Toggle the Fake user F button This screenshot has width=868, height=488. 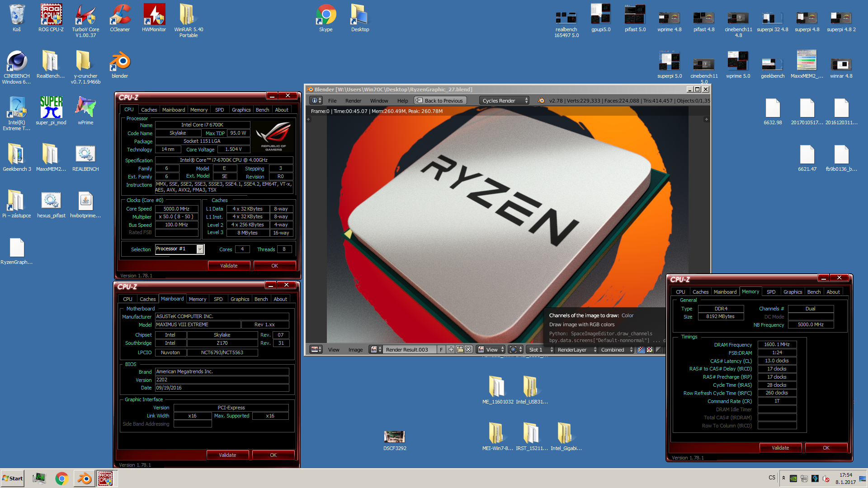click(441, 349)
